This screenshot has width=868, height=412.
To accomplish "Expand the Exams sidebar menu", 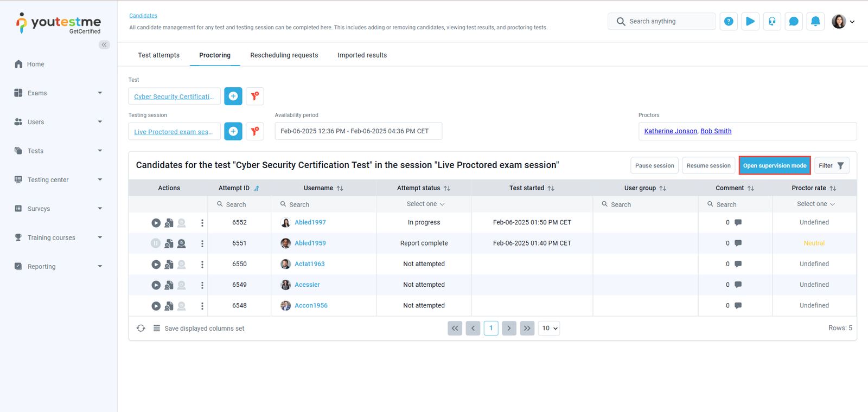I will 58,93.
